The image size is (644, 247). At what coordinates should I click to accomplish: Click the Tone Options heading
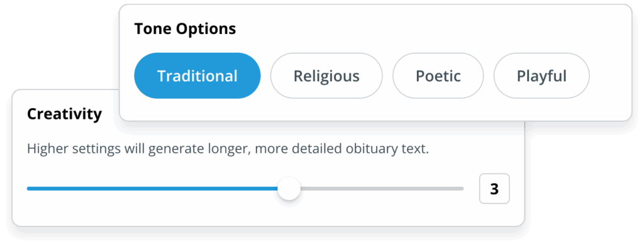click(x=186, y=29)
